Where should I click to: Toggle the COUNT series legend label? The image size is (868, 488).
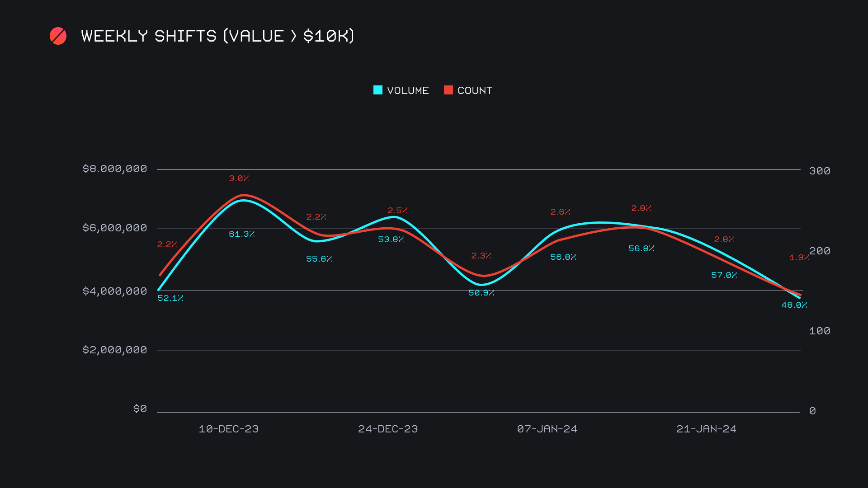coord(475,91)
